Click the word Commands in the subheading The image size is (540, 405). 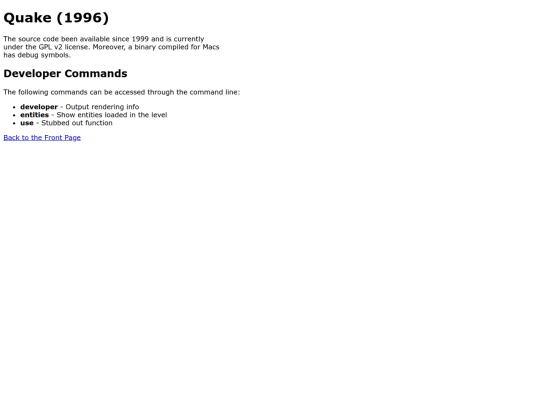click(x=96, y=73)
